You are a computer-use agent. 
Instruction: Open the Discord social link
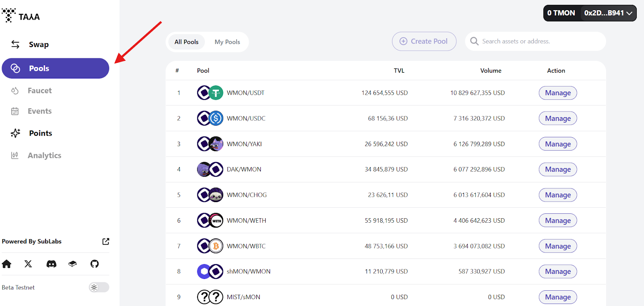(52, 264)
